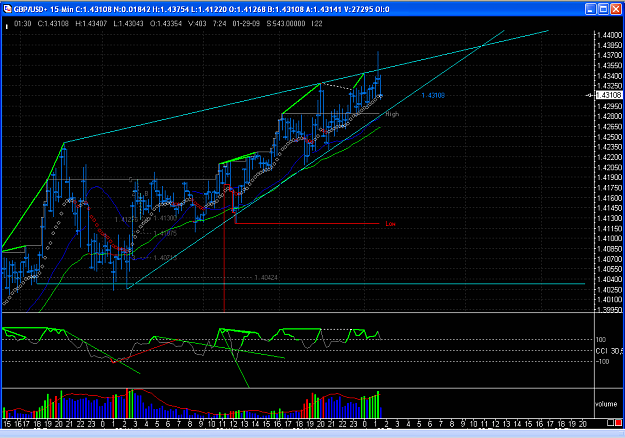Click the 7:24 countdown in the status line
This screenshot has width=625, height=438.
pos(220,24)
